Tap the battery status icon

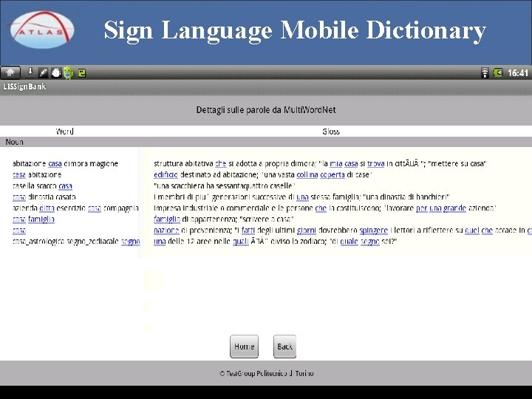[x=498, y=72]
